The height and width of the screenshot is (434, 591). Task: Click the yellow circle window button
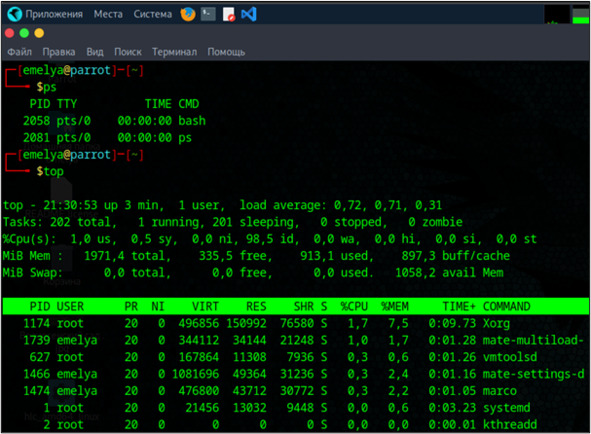pyautogui.click(x=39, y=33)
